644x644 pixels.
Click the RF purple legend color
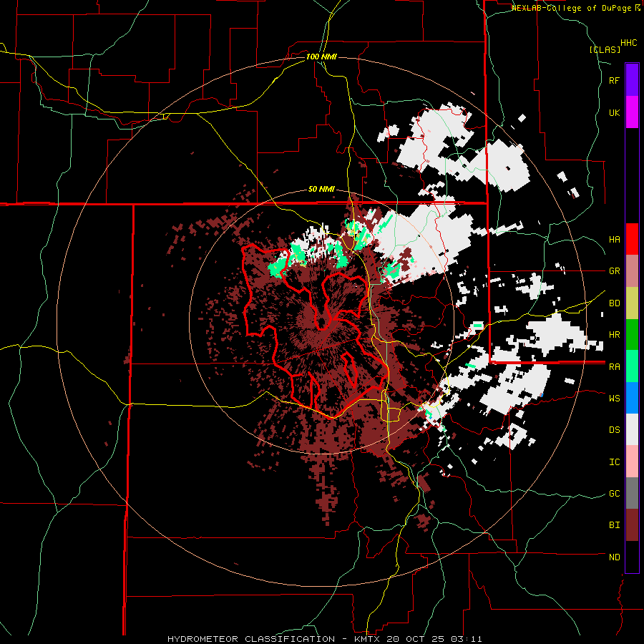coord(632,79)
